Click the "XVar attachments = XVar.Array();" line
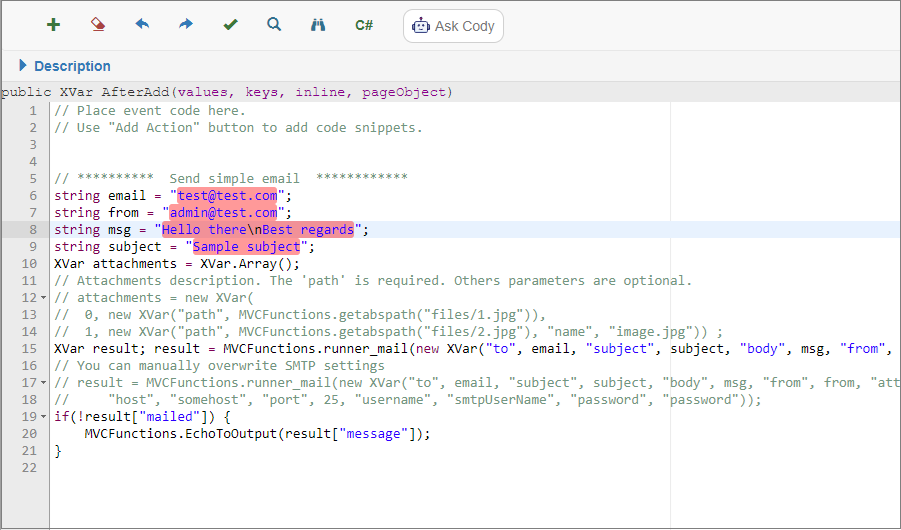Image resolution: width=901 pixels, height=530 pixels. coord(177,264)
